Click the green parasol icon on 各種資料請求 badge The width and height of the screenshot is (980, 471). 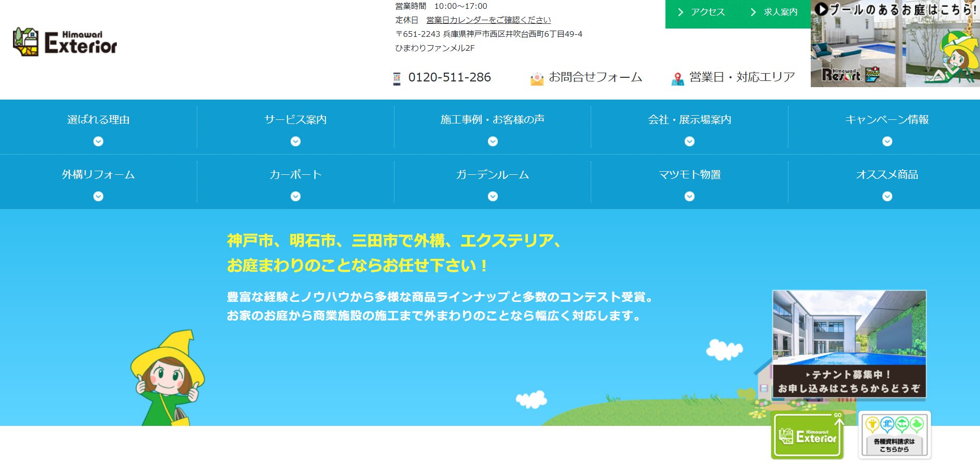click(x=902, y=423)
